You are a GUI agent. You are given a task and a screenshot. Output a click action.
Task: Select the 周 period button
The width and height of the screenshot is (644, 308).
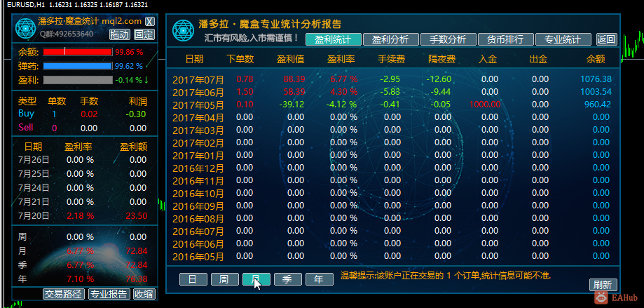tap(225, 279)
